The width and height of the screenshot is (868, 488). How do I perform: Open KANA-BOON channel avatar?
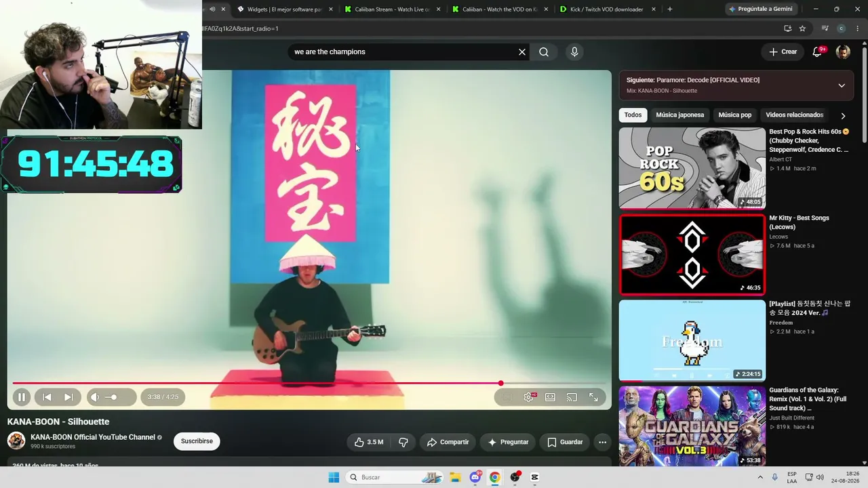[16, 441]
